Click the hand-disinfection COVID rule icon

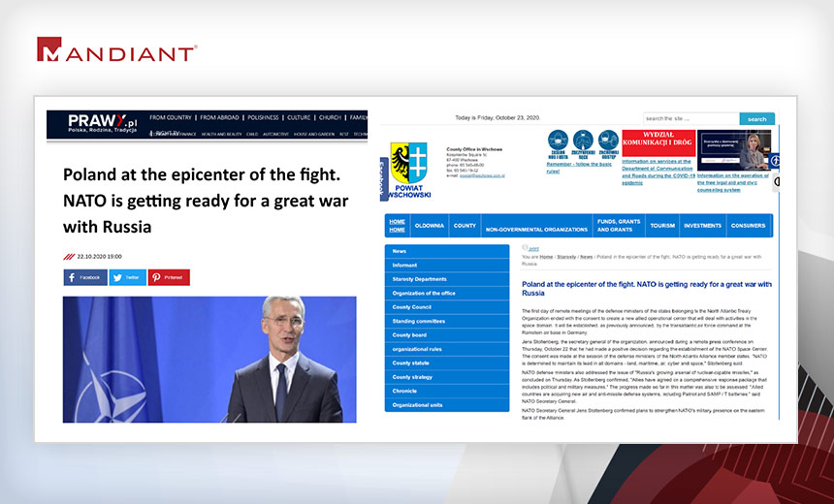click(x=583, y=144)
